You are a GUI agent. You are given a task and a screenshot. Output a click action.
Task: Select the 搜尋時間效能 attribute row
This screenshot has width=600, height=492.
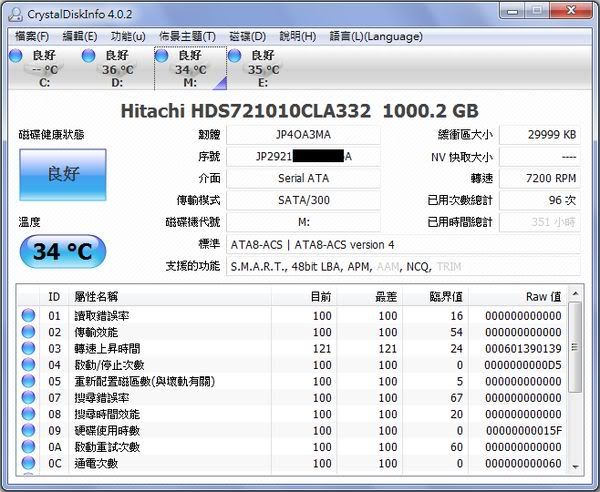click(292, 414)
